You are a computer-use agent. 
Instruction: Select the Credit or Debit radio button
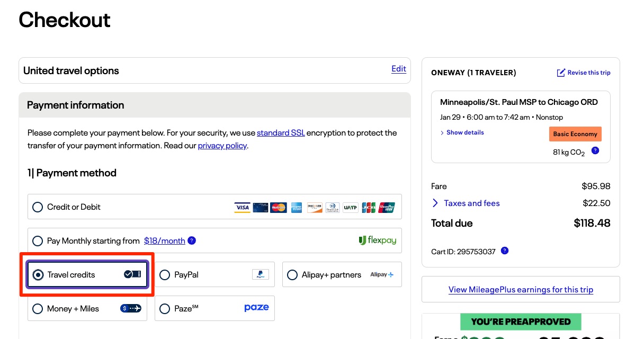38,207
